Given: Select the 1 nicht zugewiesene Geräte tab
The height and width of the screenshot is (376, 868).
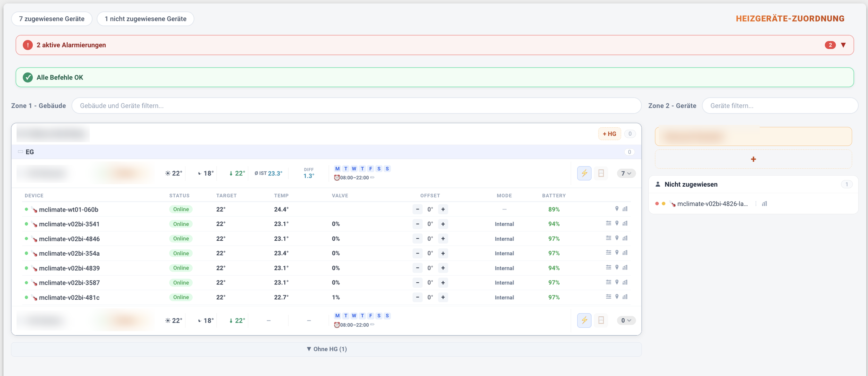Looking at the screenshot, I should (145, 19).
